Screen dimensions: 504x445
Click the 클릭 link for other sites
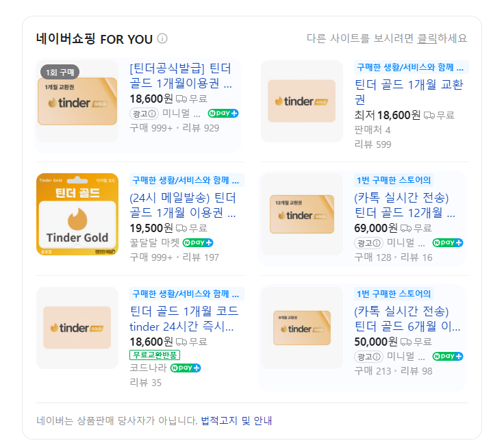coord(427,38)
